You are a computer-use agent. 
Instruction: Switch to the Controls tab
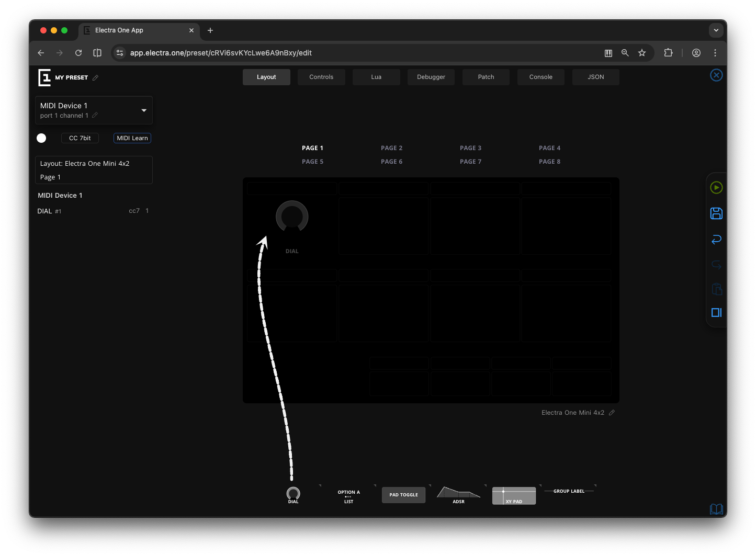click(x=321, y=77)
